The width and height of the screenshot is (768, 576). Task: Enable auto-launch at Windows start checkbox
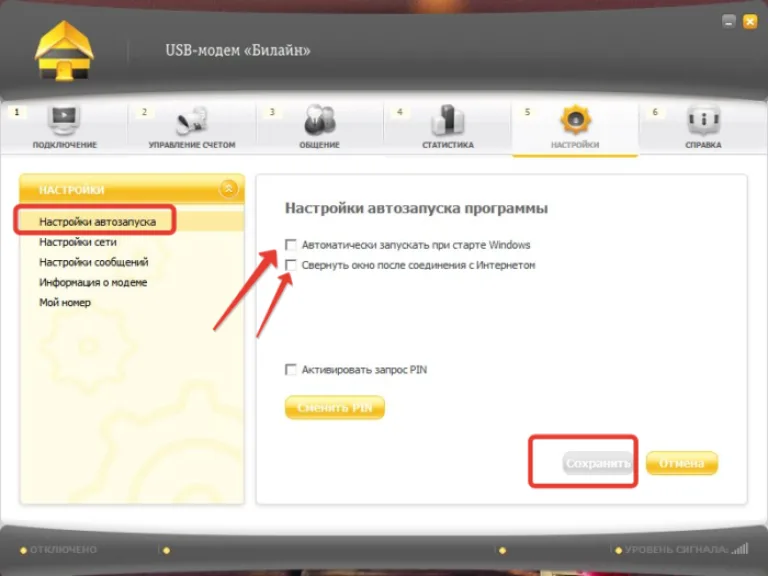(290, 244)
